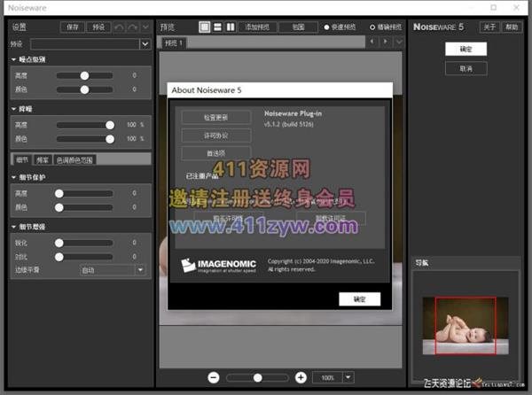Switch to vertical split preview layout
Screen dimensions: 532x395
point(231,27)
